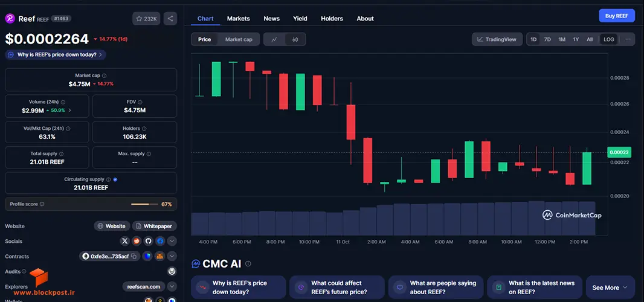Click the FDV info icon
The image size is (644, 302).
coord(141,102)
